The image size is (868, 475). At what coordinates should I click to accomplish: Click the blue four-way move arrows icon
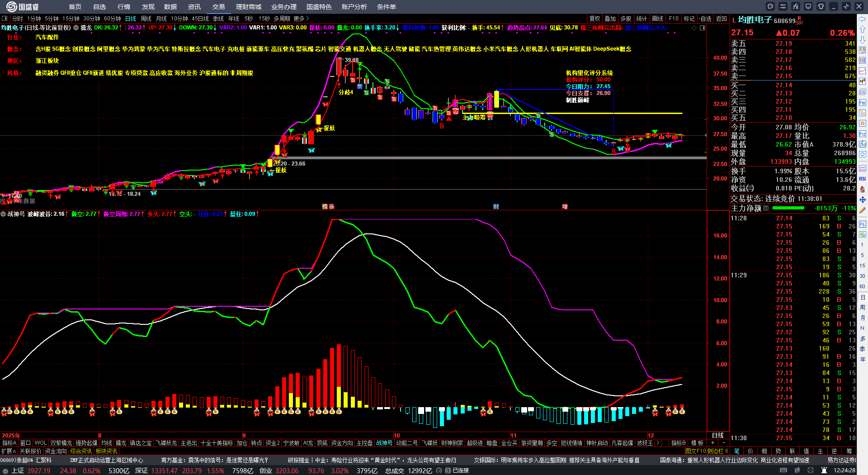pyautogui.click(x=863, y=199)
